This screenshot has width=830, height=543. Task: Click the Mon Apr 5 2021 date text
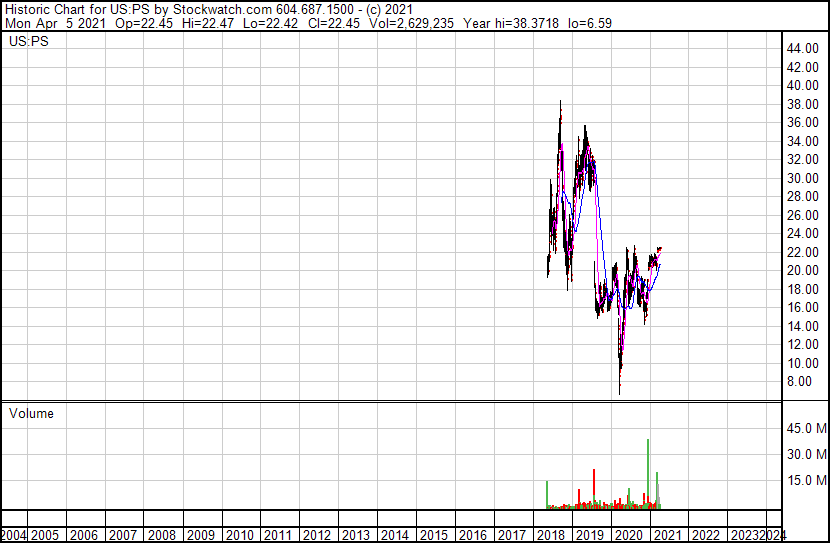coord(56,23)
